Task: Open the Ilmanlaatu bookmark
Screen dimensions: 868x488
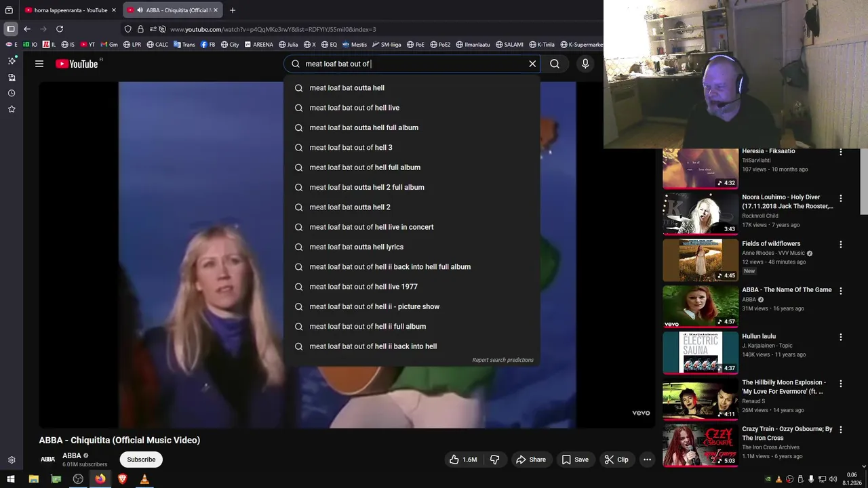Action: (473, 45)
